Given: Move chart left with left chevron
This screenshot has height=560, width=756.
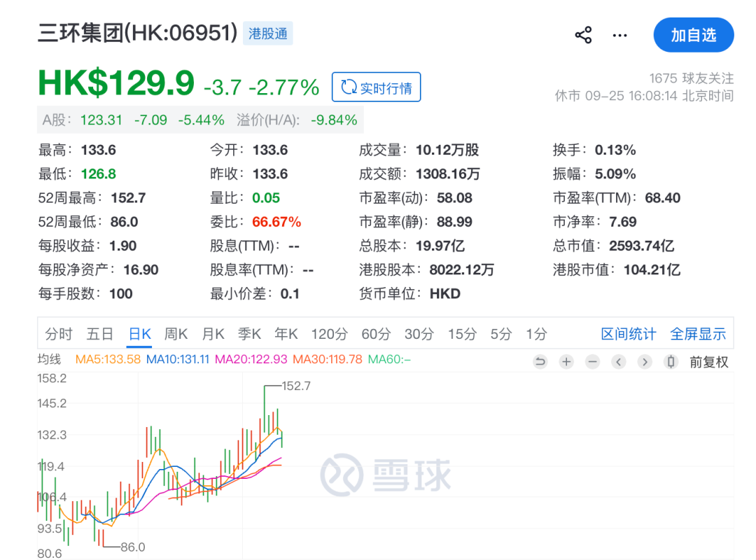Looking at the screenshot, I should [x=619, y=361].
